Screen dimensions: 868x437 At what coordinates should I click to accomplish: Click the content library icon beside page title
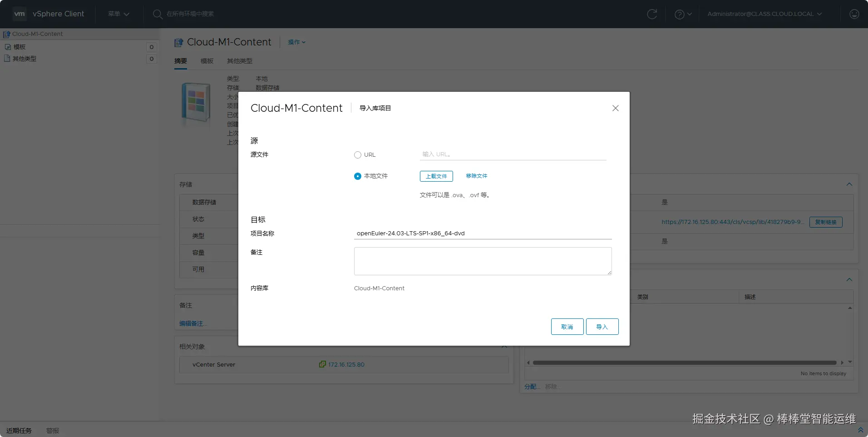pos(179,42)
